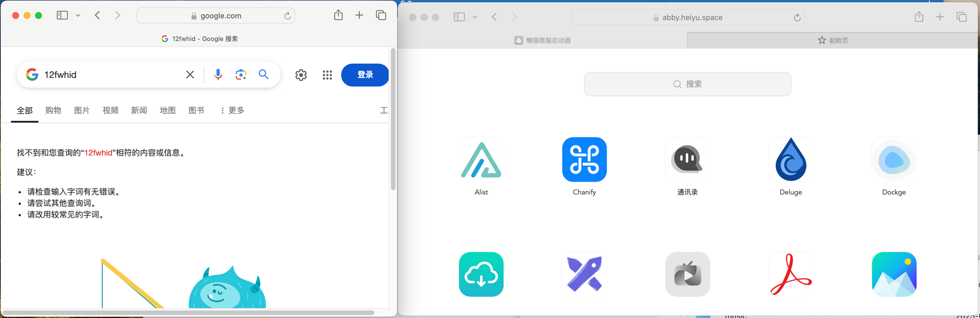This screenshot has width=980, height=318.
Task: Clear the Google search query
Action: point(190,74)
